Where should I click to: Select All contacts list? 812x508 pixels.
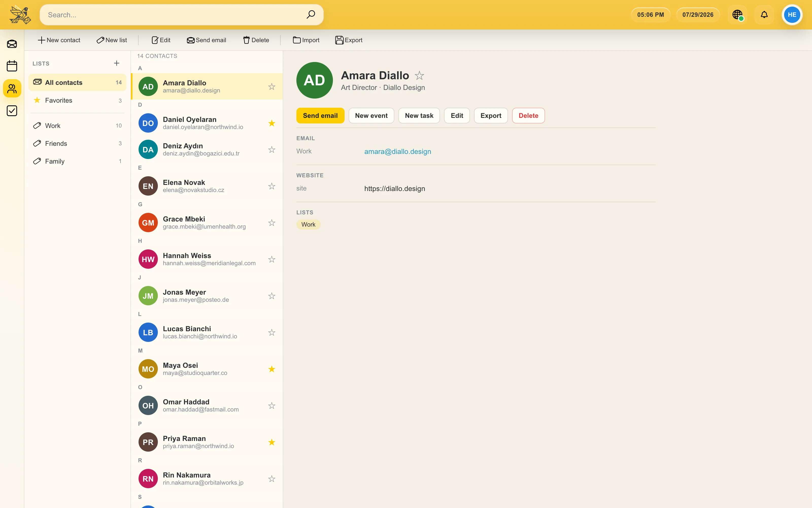tap(77, 82)
